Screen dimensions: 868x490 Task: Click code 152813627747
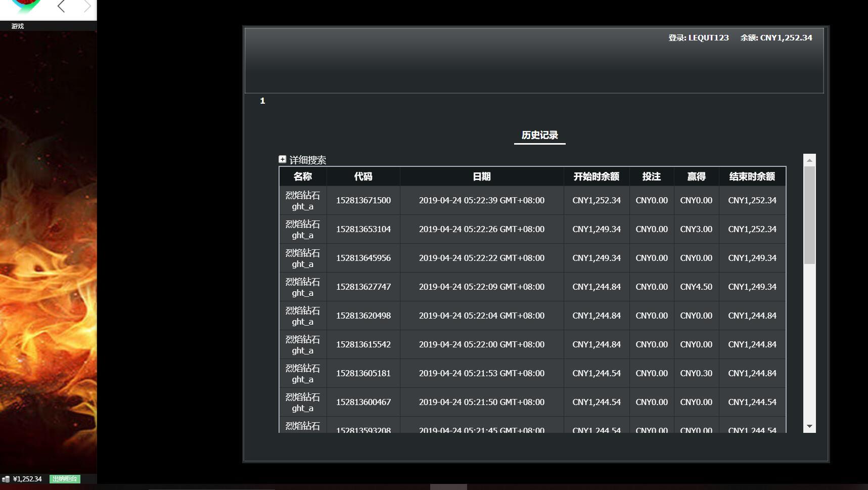coord(363,287)
